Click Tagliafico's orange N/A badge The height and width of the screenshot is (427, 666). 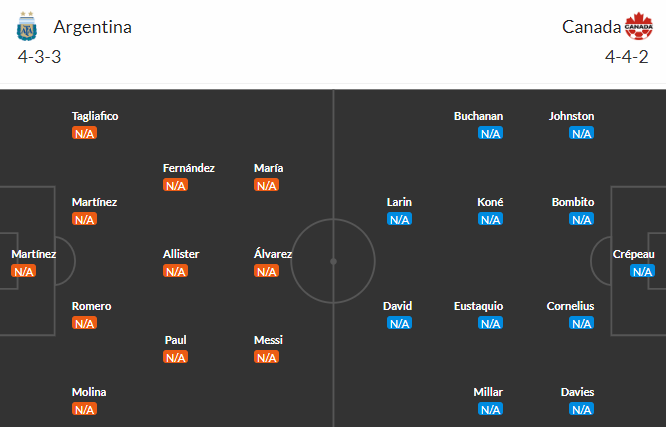pyautogui.click(x=85, y=133)
